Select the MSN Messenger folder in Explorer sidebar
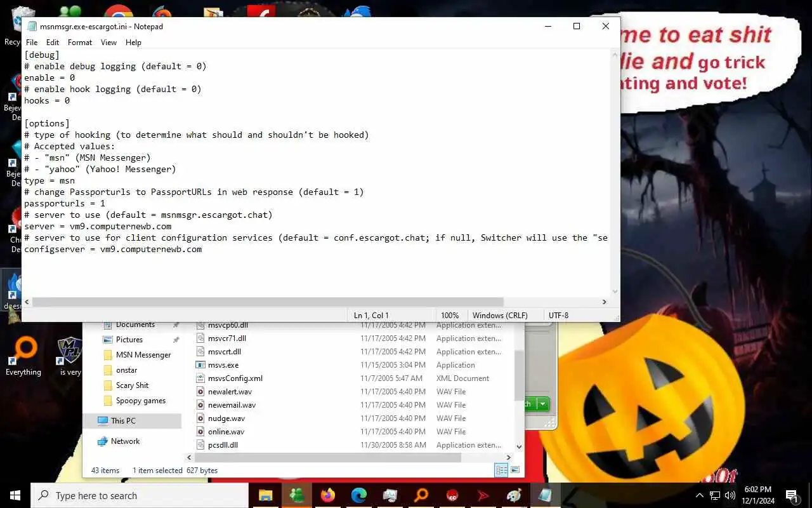Viewport: 812px width, 508px height. coord(143,355)
